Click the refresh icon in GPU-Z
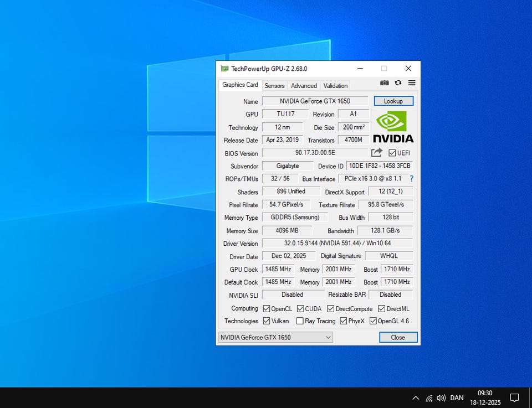 398,83
